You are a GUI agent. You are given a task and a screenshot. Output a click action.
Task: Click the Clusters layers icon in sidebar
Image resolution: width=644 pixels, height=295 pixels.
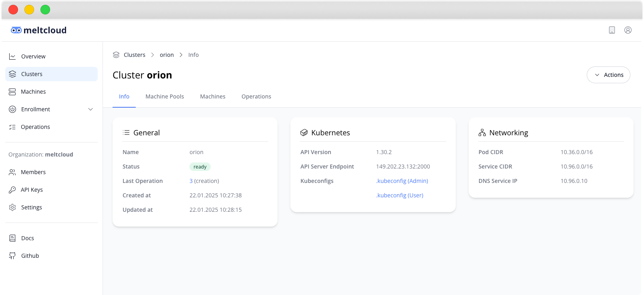[x=12, y=74]
